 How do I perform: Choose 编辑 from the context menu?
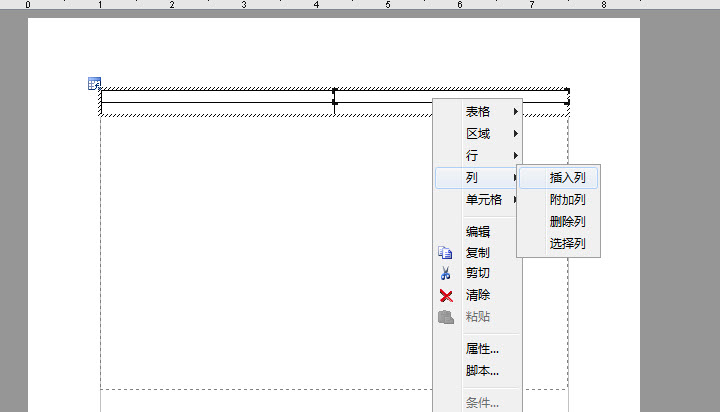(x=478, y=231)
